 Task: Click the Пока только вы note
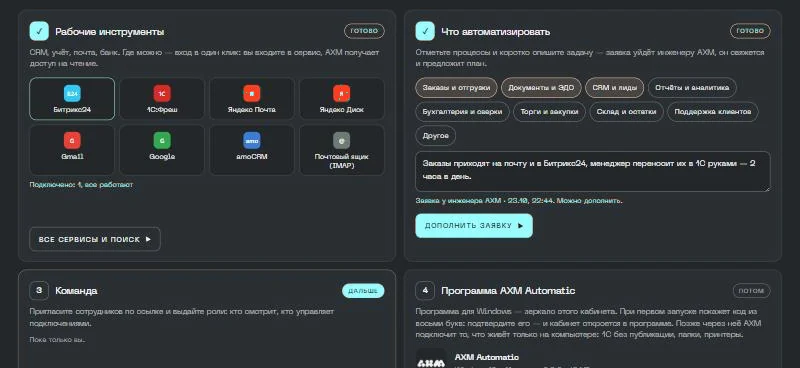coord(57,339)
